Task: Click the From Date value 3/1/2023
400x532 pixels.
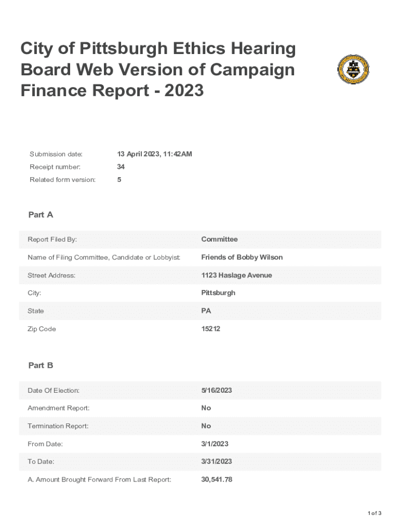Action: (215, 444)
